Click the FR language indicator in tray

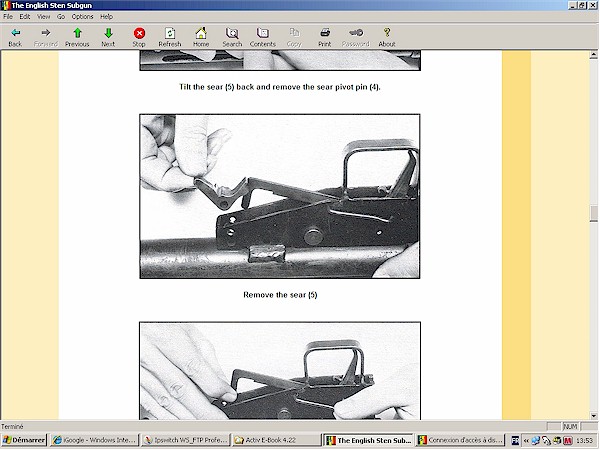click(x=515, y=441)
